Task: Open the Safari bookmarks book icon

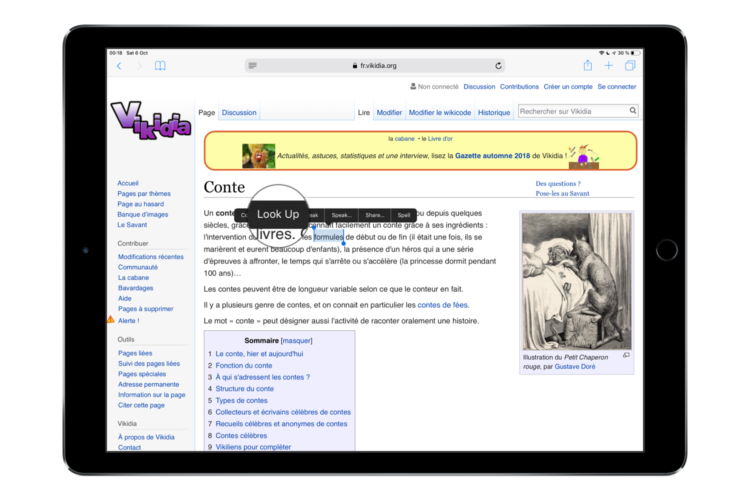Action: (160, 66)
